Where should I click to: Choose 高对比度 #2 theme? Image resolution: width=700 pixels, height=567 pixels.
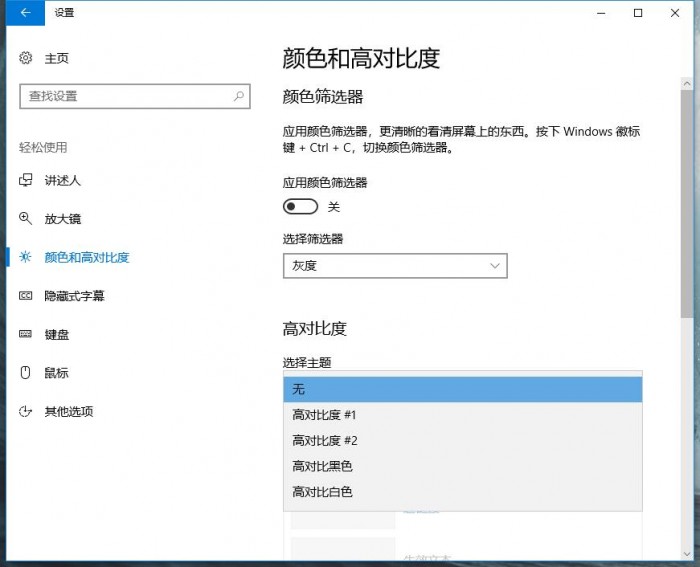pos(462,441)
